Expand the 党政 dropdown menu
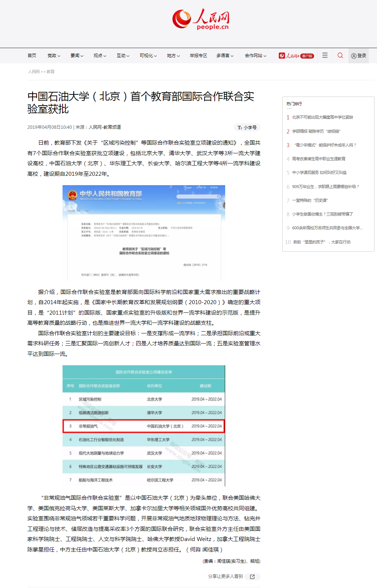The height and width of the screenshot is (588, 377). click(x=54, y=56)
